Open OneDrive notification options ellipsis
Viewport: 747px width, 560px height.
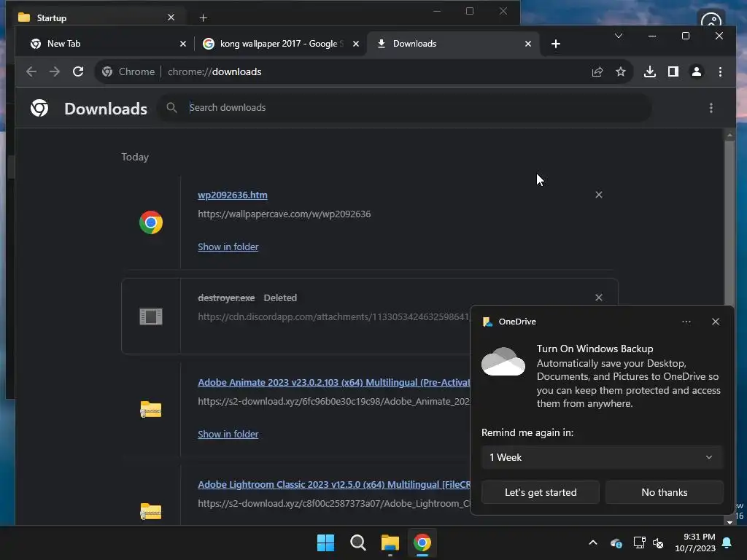(x=686, y=322)
